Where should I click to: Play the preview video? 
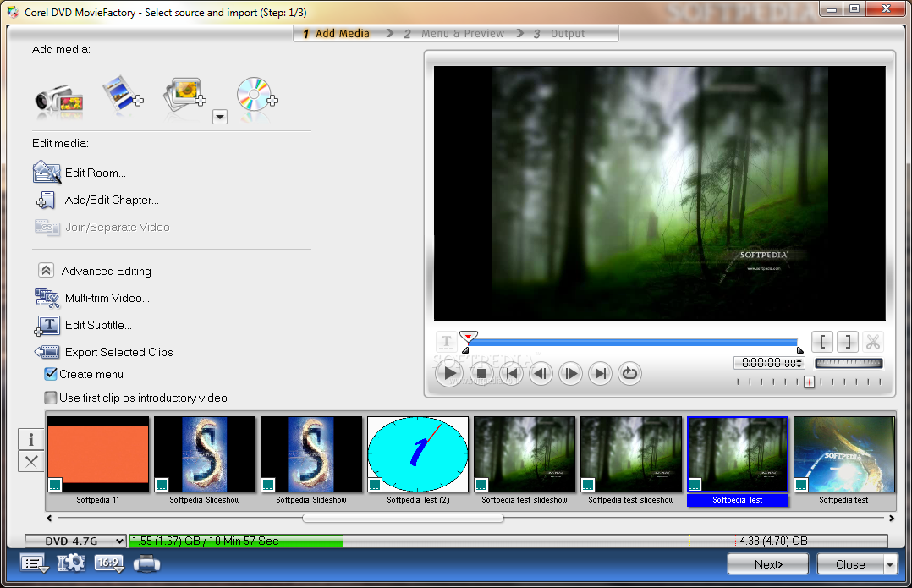coord(449,373)
